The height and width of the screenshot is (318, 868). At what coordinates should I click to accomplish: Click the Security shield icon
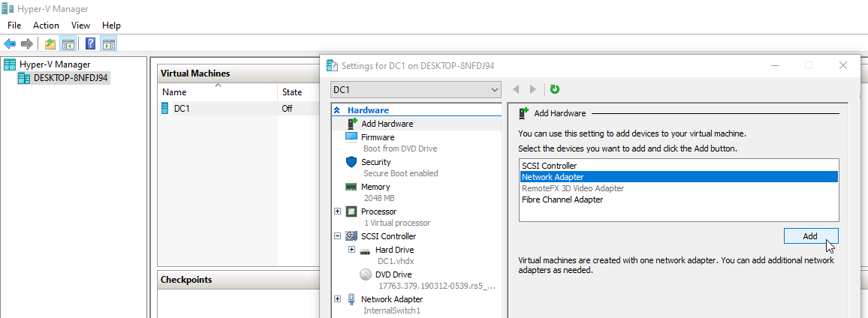[351, 162]
